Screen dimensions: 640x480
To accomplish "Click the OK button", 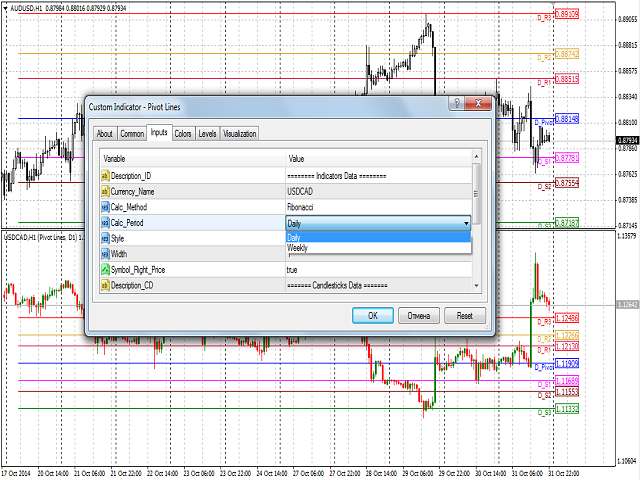I will point(373,316).
